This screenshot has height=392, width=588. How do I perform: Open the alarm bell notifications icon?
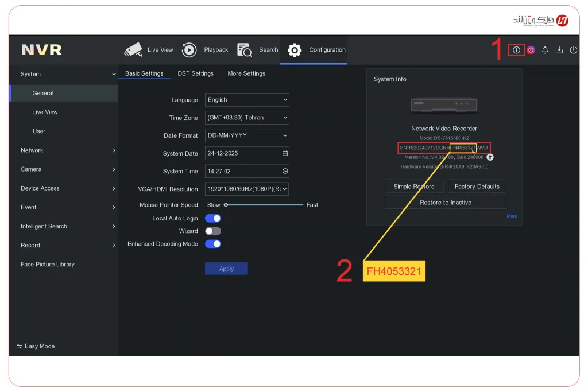545,50
